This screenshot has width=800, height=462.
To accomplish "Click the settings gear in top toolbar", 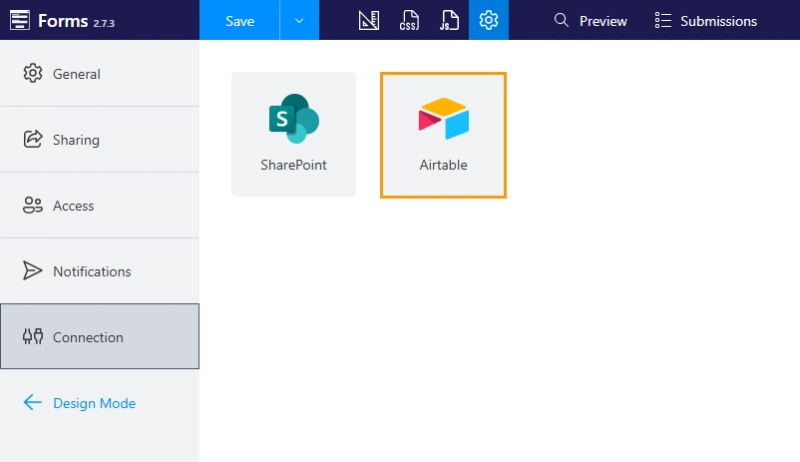I will [x=488, y=20].
